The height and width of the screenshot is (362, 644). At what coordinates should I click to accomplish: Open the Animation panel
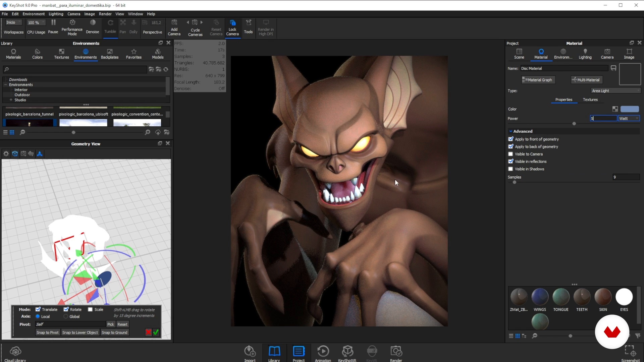pos(323,354)
